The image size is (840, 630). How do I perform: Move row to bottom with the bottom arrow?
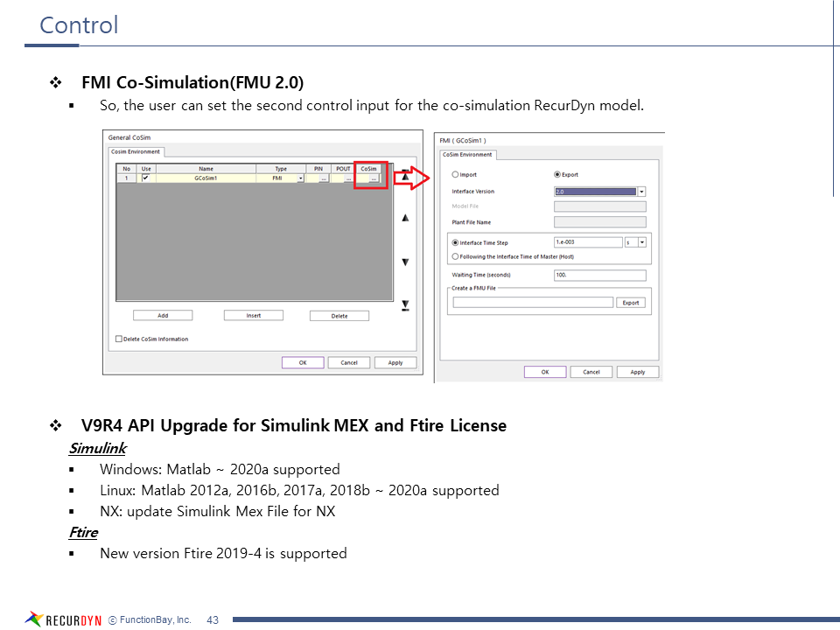[405, 304]
